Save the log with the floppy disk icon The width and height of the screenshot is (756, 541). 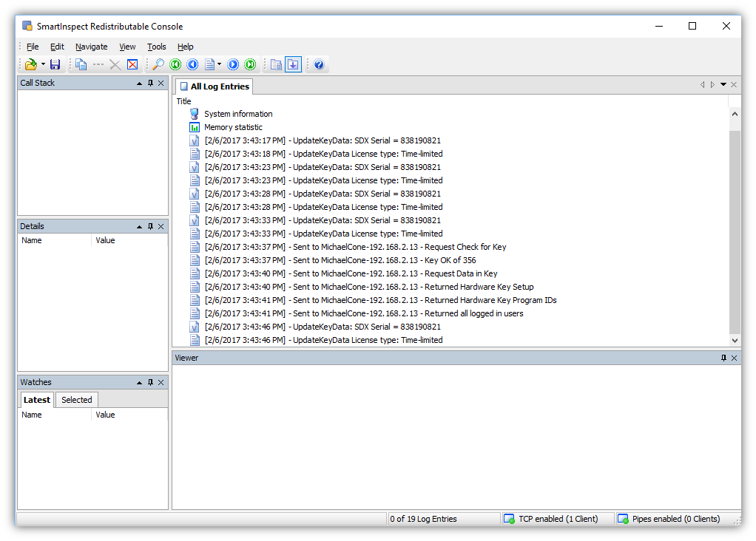click(55, 65)
